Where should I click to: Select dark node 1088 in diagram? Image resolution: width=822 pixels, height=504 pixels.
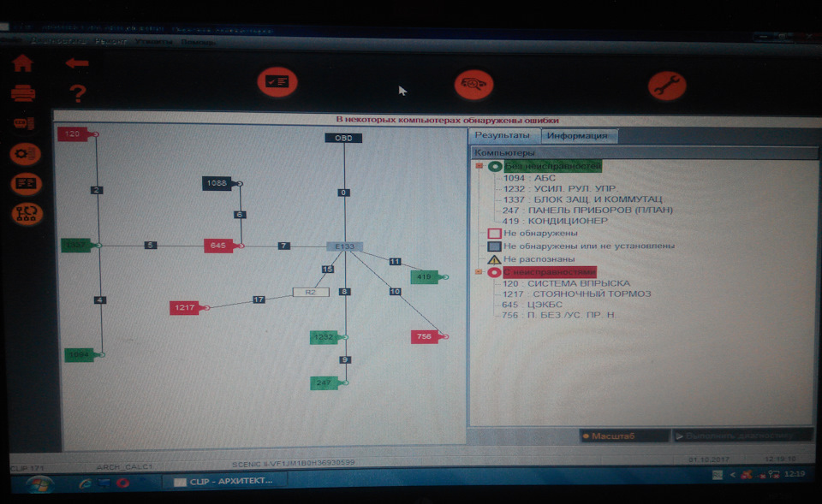click(x=217, y=183)
